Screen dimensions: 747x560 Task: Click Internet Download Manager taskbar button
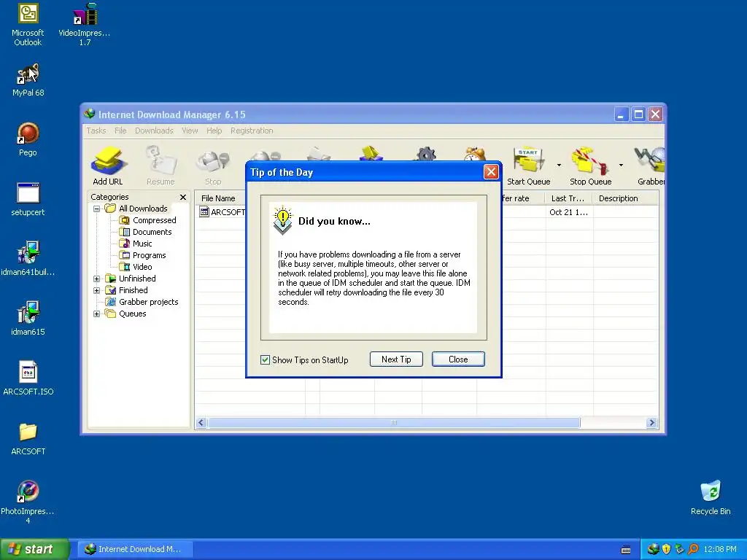(x=135, y=549)
